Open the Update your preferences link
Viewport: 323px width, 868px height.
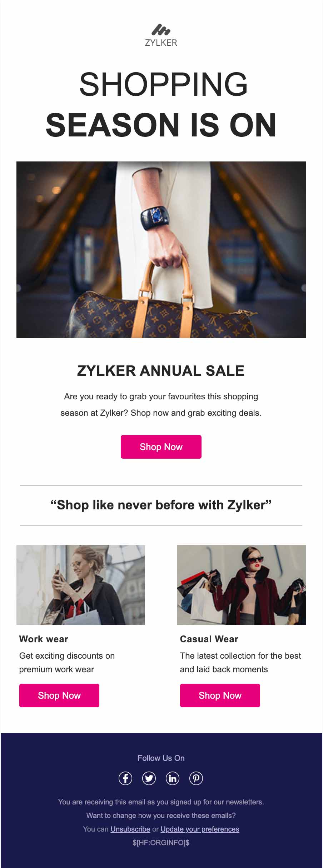200,829
